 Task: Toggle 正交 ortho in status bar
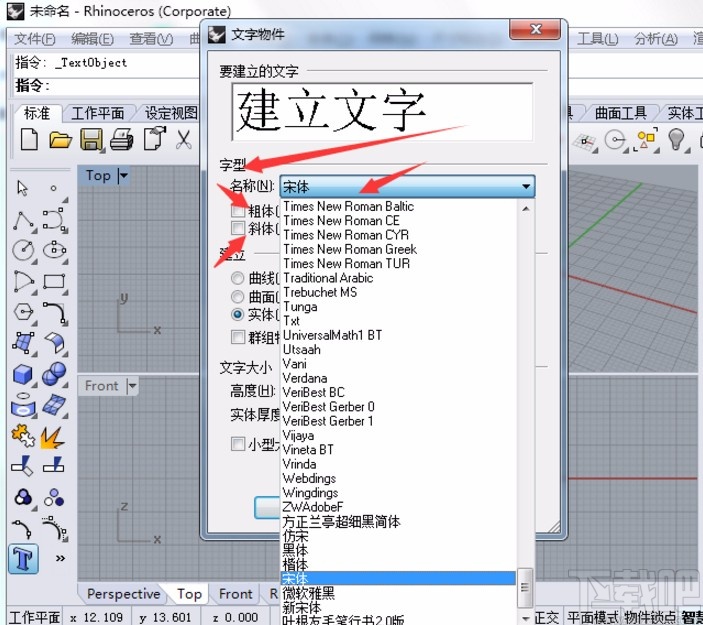pos(547,618)
